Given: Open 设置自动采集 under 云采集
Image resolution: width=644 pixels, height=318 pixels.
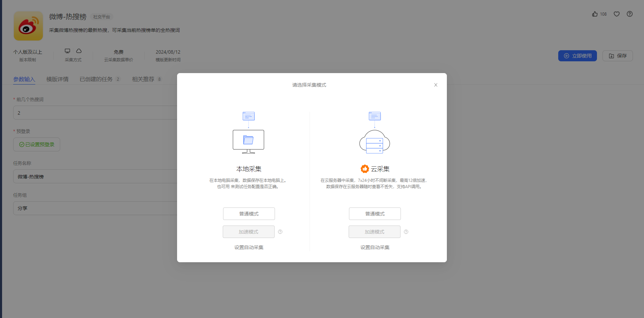Looking at the screenshot, I should click(x=375, y=247).
